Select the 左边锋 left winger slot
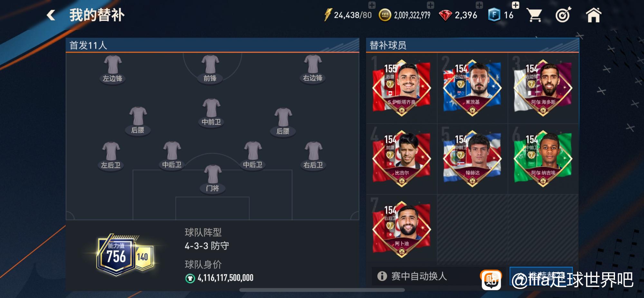The height and width of the screenshot is (298, 644). click(113, 69)
